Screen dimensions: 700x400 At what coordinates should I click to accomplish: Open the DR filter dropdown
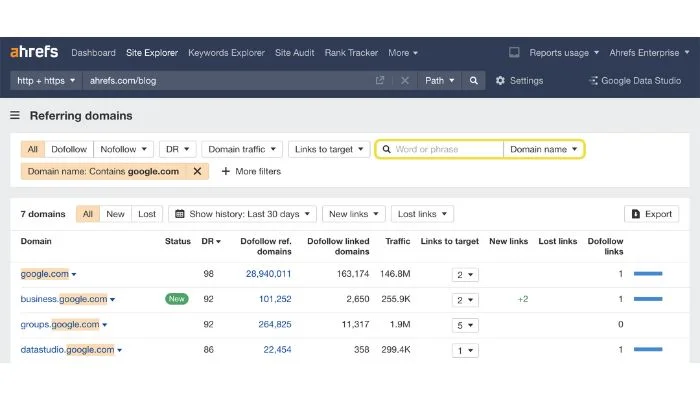177,149
